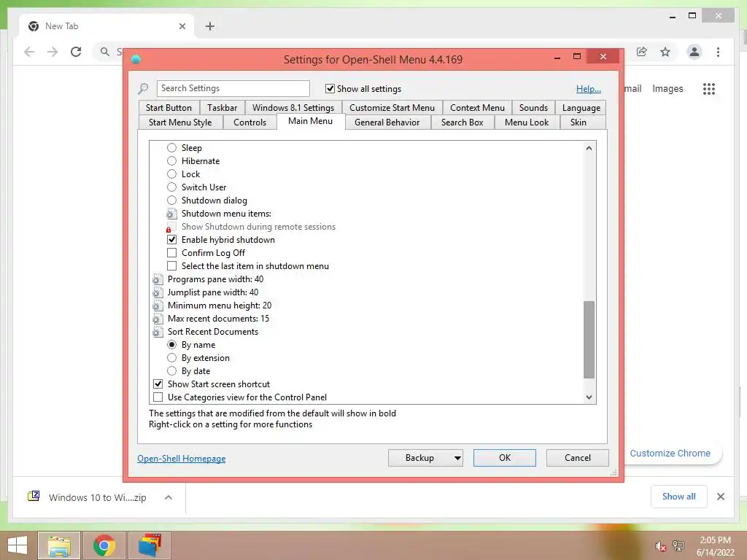Screen dimensions: 747x560
Task: Click the zip file icon in downloads bar
Action: [34, 497]
